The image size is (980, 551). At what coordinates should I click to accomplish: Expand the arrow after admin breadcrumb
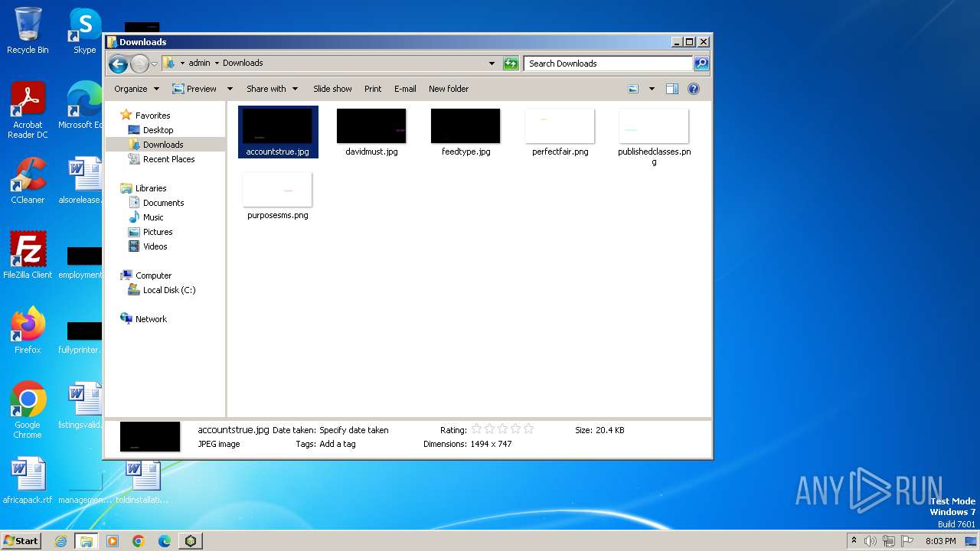click(217, 64)
